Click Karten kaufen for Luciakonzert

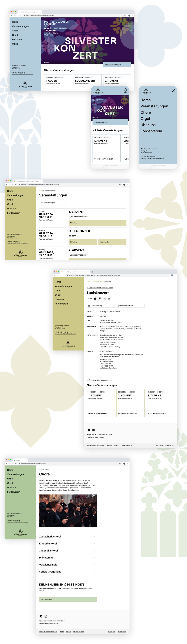click(x=112, y=242)
